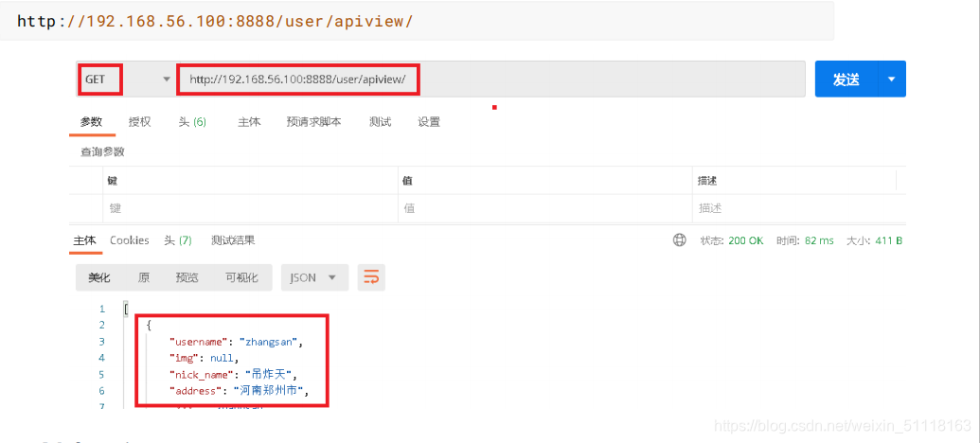The width and height of the screenshot is (980, 443).
Task: Click the "nick_name" JSON key
Action: tap(200, 375)
